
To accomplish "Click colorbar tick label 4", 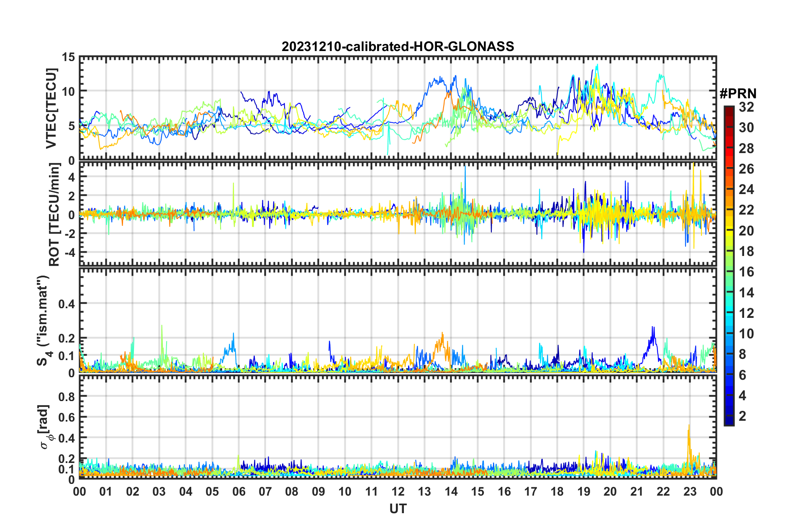I will 742,396.
